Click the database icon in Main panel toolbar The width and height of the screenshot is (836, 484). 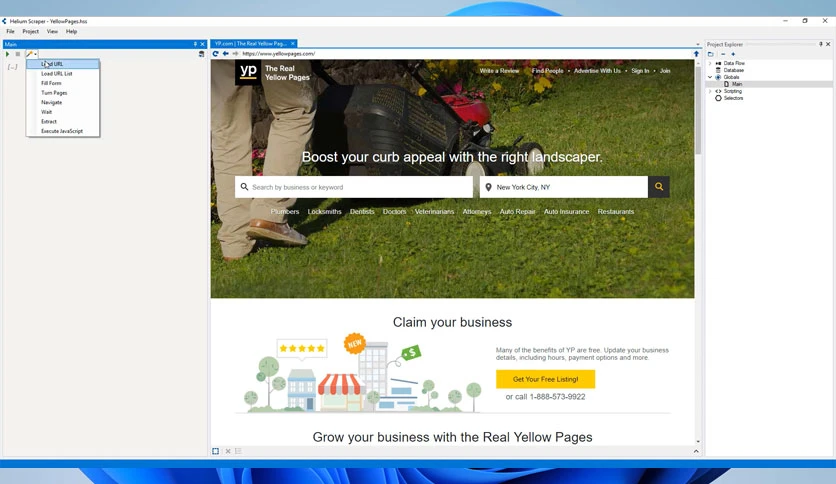pyautogui.click(x=201, y=54)
